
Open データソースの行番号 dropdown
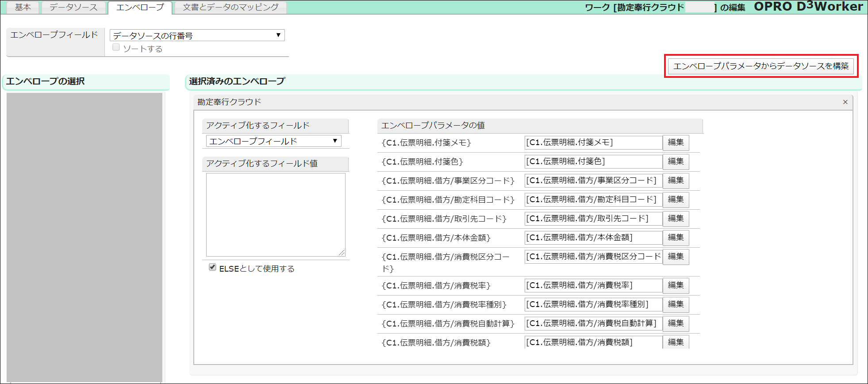click(197, 35)
